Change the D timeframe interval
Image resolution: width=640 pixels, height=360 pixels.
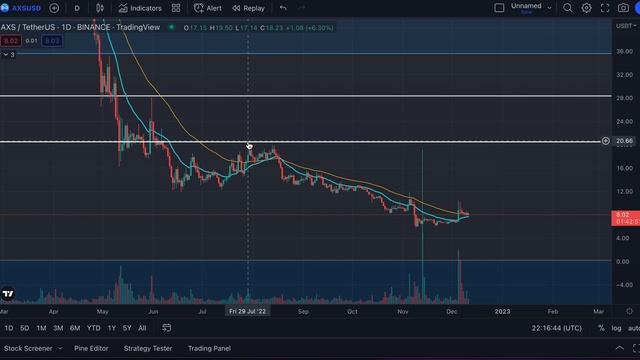tap(77, 8)
